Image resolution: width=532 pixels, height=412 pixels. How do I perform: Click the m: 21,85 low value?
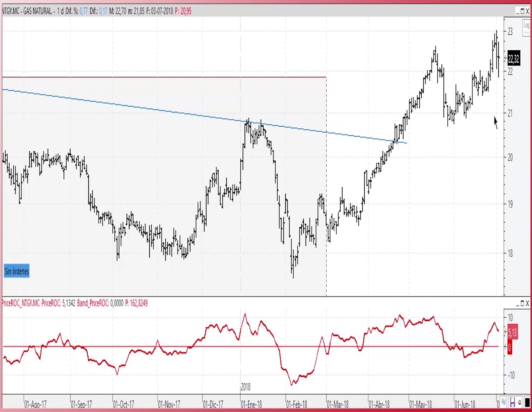[136, 11]
